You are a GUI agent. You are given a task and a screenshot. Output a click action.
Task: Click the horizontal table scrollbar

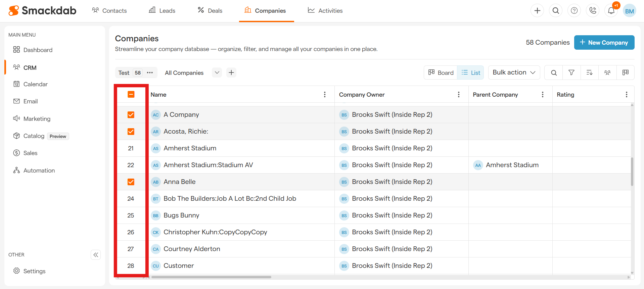pos(211,277)
